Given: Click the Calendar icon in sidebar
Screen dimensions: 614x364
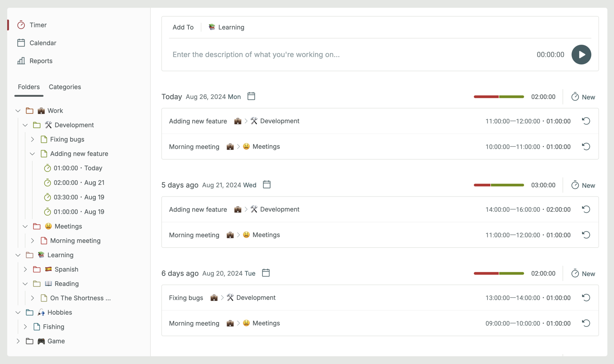Looking at the screenshot, I should coord(21,43).
